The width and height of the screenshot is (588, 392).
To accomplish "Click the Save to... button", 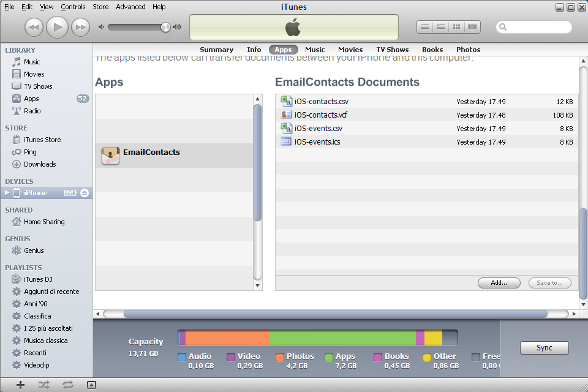I will coord(550,283).
